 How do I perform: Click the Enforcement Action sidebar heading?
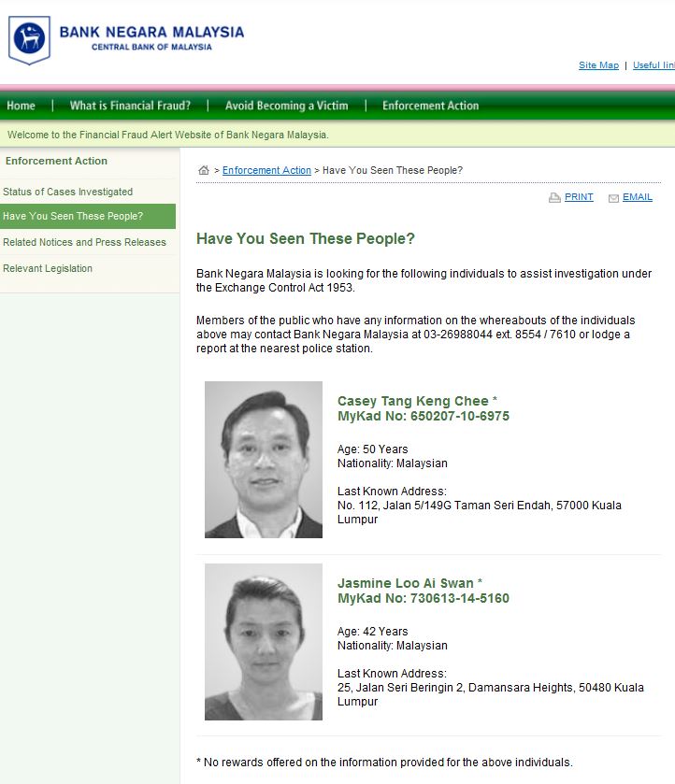pyautogui.click(x=56, y=161)
